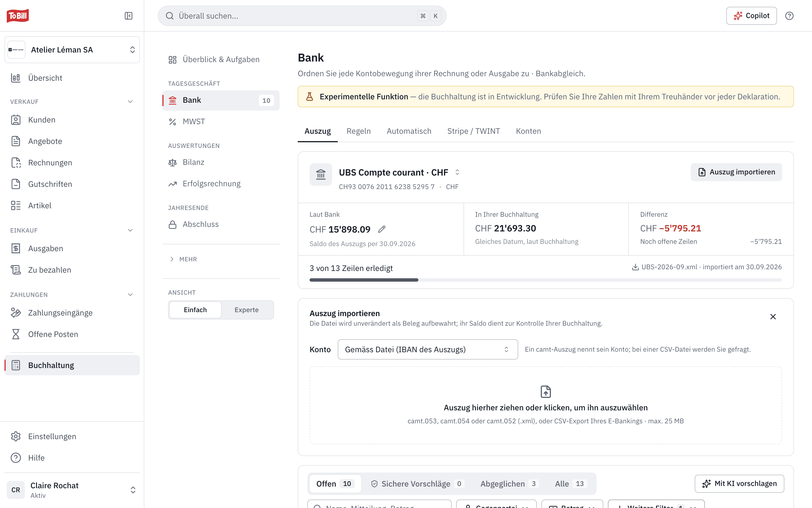This screenshot has width=812, height=508.
Task: Open the Stripe / TWINT tab
Action: click(x=473, y=131)
